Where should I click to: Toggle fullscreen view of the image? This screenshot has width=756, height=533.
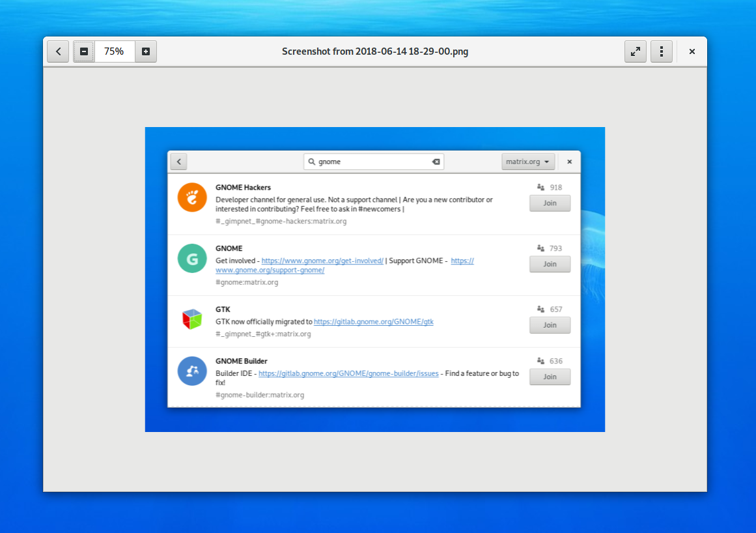coord(635,51)
